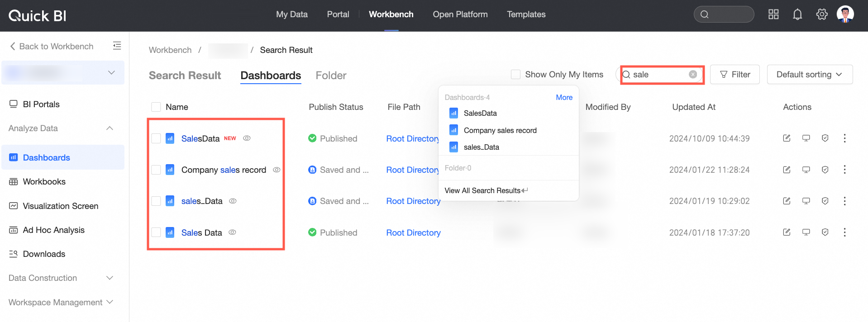Open the Workbench tab
The image size is (868, 322).
tap(391, 14)
